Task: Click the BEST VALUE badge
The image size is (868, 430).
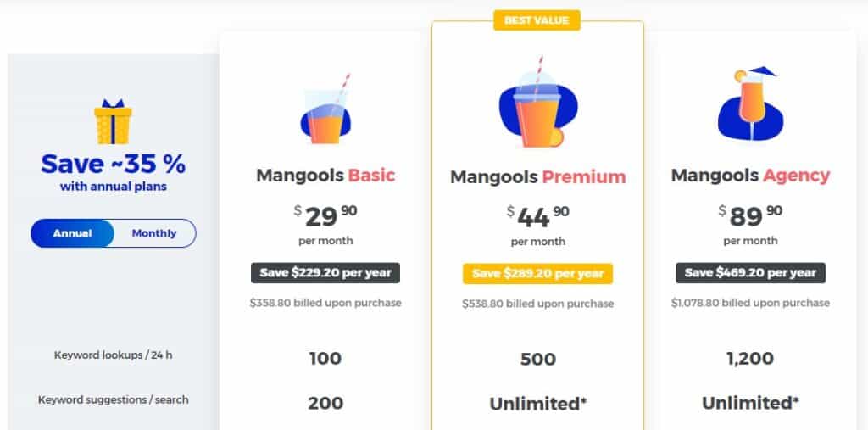Action: tap(537, 20)
